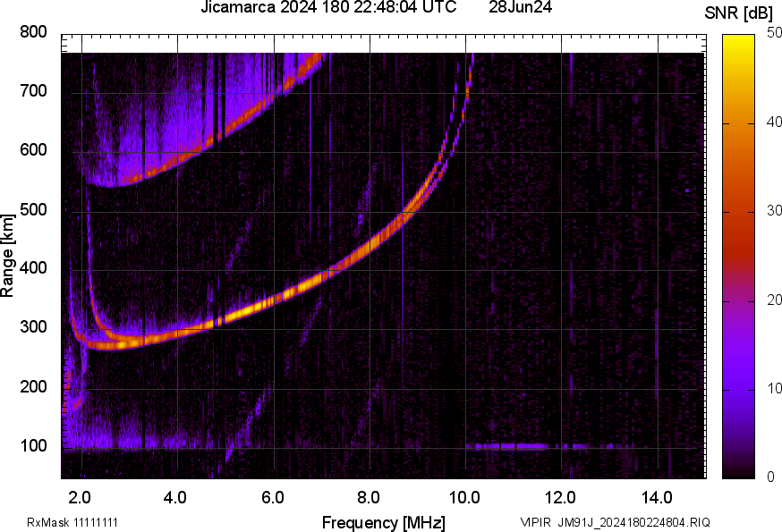Click the colorbar tick label '0'
The width and height of the screenshot is (782, 532).
(770, 477)
